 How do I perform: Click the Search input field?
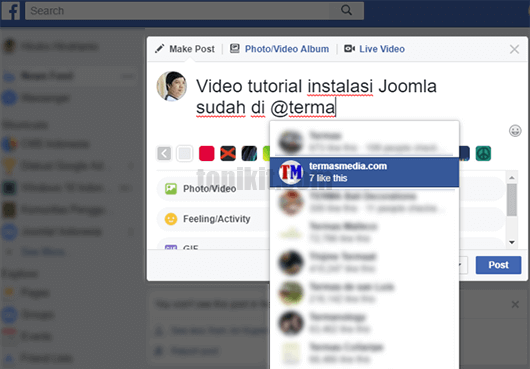(x=177, y=11)
